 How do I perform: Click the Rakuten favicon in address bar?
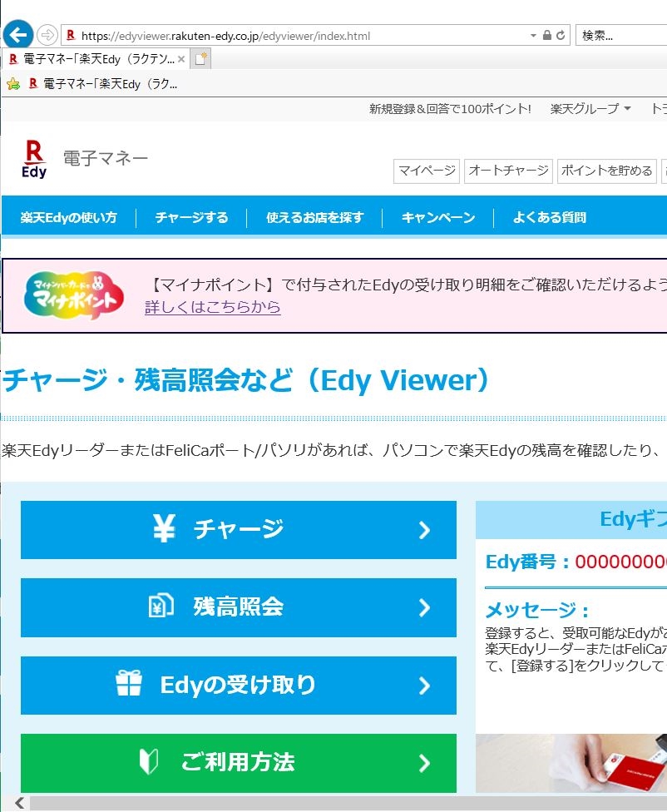(71, 35)
